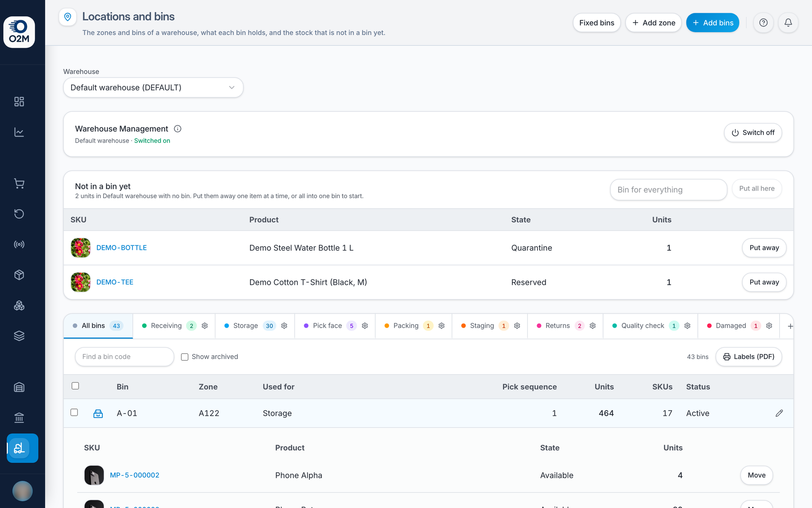Click the bank building sidebar icon

(x=19, y=418)
